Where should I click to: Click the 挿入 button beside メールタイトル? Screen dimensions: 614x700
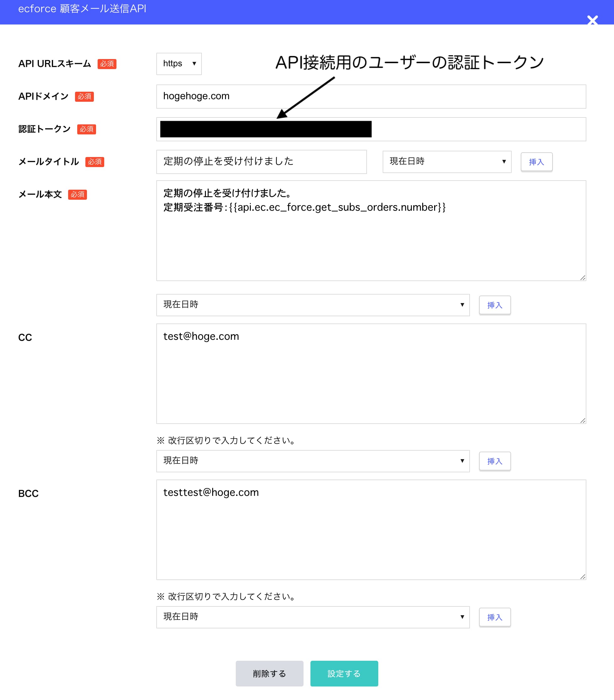pyautogui.click(x=536, y=162)
